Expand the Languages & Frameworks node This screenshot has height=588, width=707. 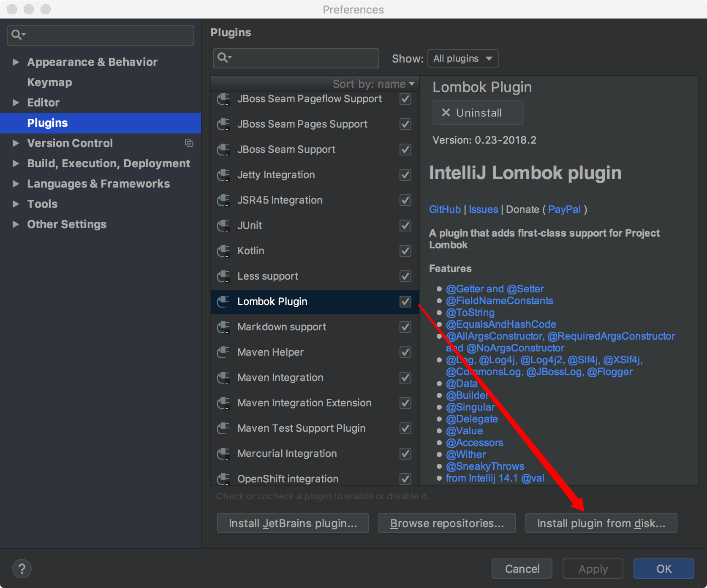pyautogui.click(x=16, y=184)
